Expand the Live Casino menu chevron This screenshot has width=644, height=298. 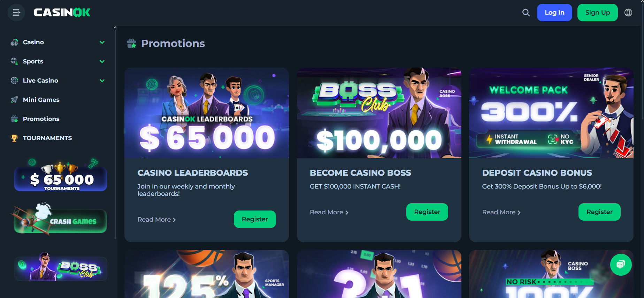(102, 81)
